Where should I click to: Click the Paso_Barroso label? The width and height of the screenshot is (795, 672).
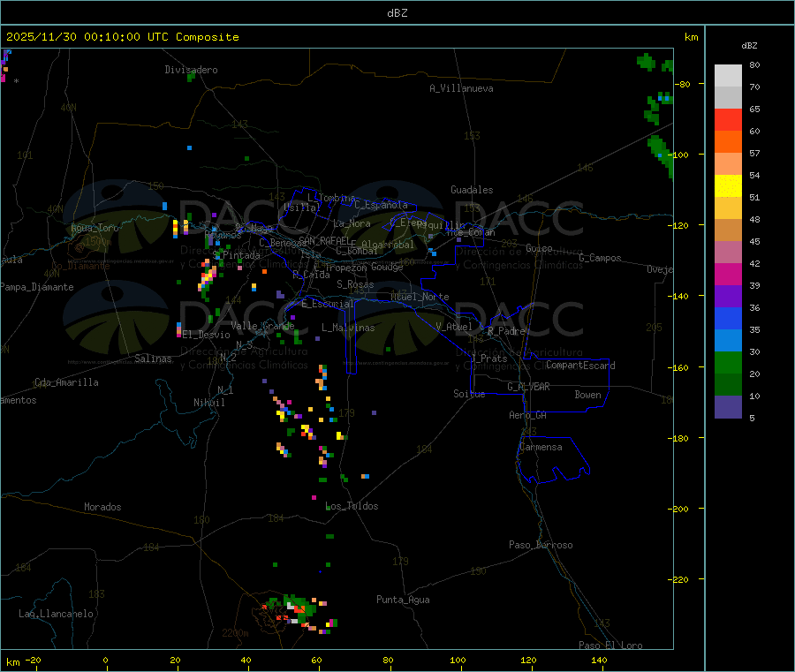click(541, 545)
